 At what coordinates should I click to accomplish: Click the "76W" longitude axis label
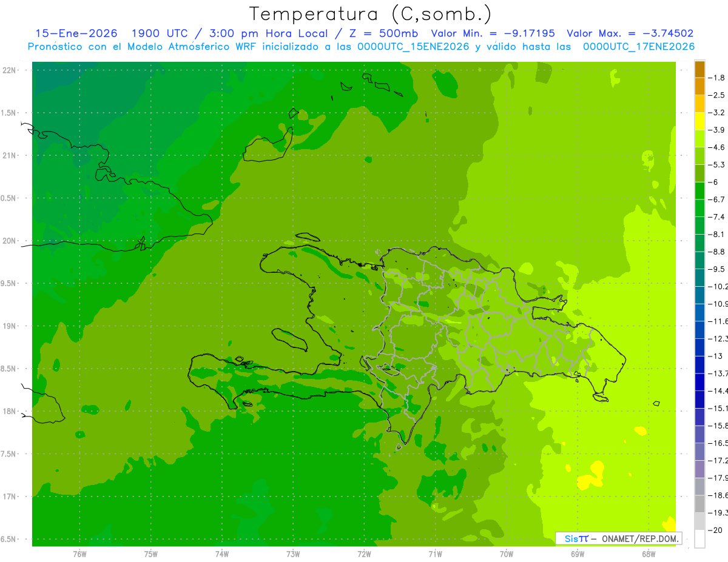pos(79,554)
